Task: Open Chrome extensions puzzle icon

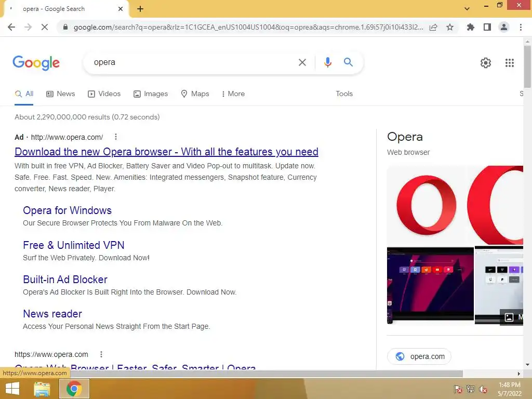Action: [470, 27]
